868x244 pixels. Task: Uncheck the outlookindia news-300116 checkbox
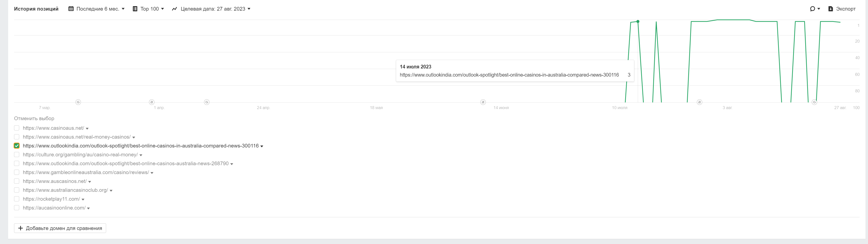click(x=16, y=146)
